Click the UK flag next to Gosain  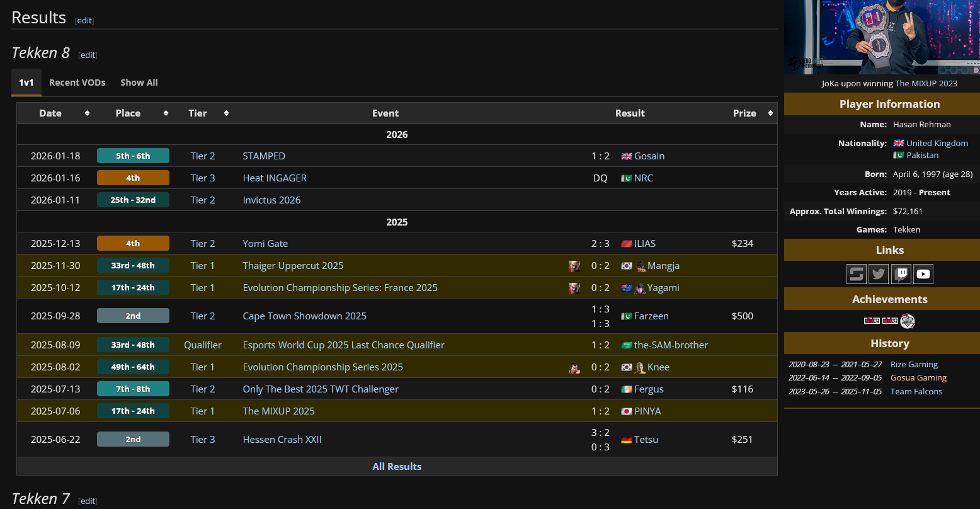(626, 156)
